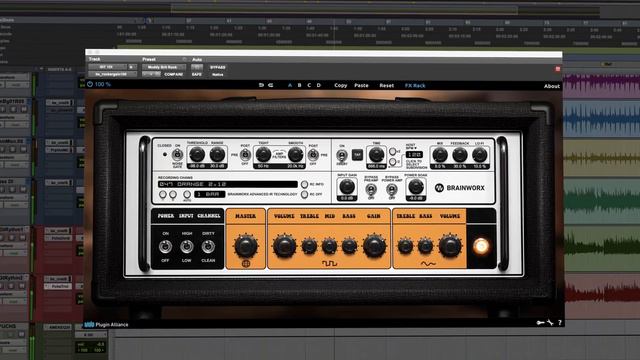
Task: Click the key license icon in plugin footer
Action: (x=540, y=323)
